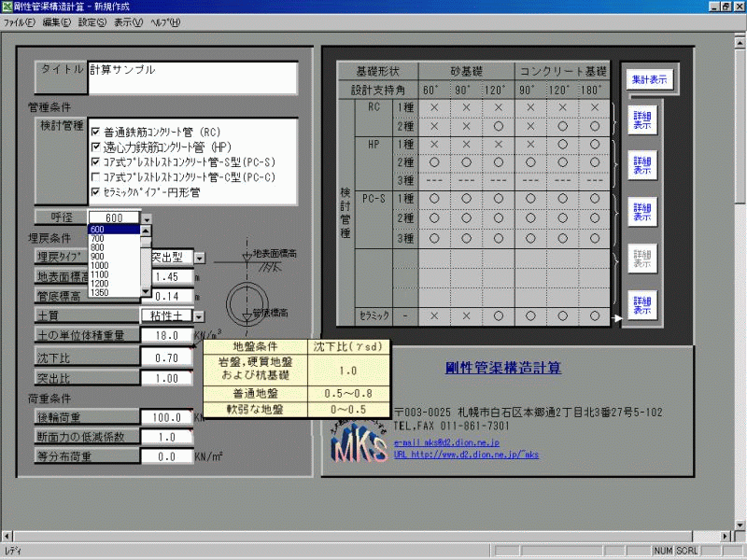Screen dimensions: 747x560
Task: Open the ファイル(F) menu
Action: pyautogui.click(x=20, y=21)
